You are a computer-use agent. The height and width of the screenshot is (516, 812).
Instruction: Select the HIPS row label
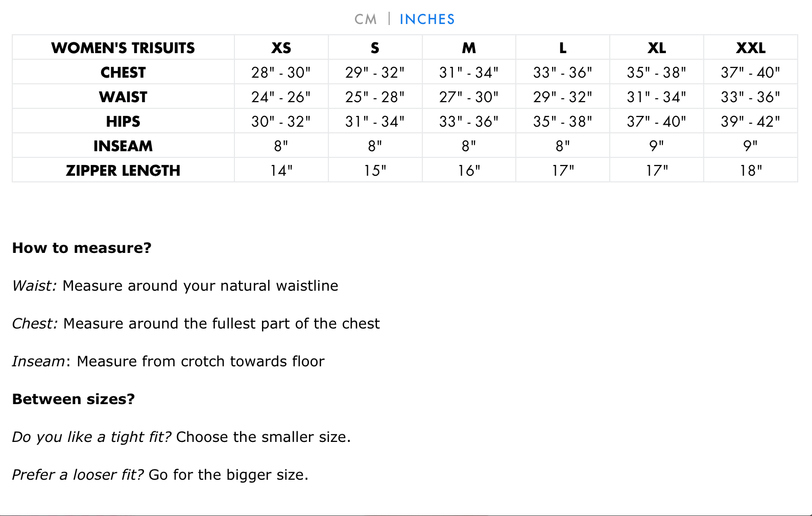click(123, 121)
